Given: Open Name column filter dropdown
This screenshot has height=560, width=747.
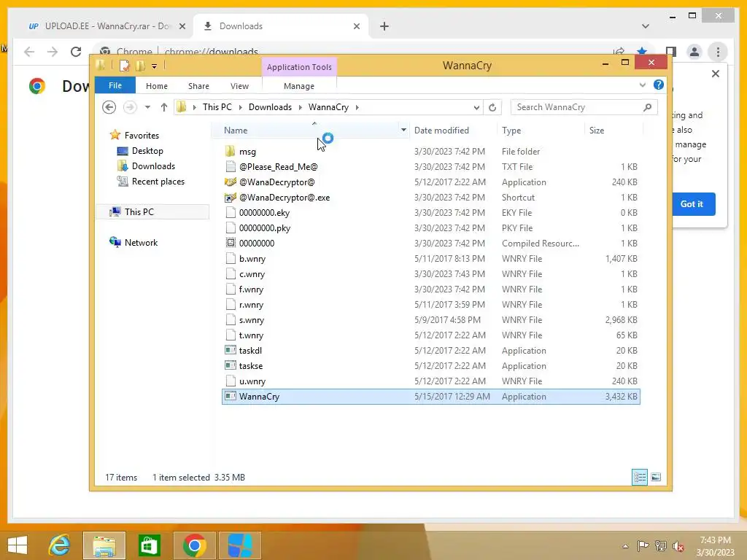Looking at the screenshot, I should (x=403, y=130).
